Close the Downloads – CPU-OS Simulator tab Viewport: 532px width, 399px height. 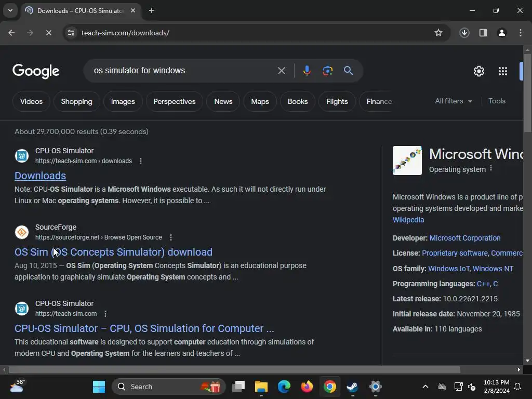pyautogui.click(x=133, y=10)
